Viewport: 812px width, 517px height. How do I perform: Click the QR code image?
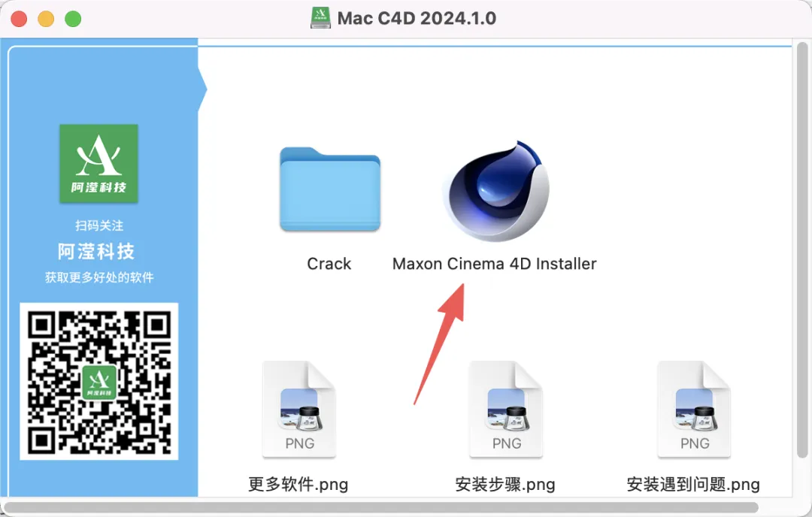click(99, 382)
